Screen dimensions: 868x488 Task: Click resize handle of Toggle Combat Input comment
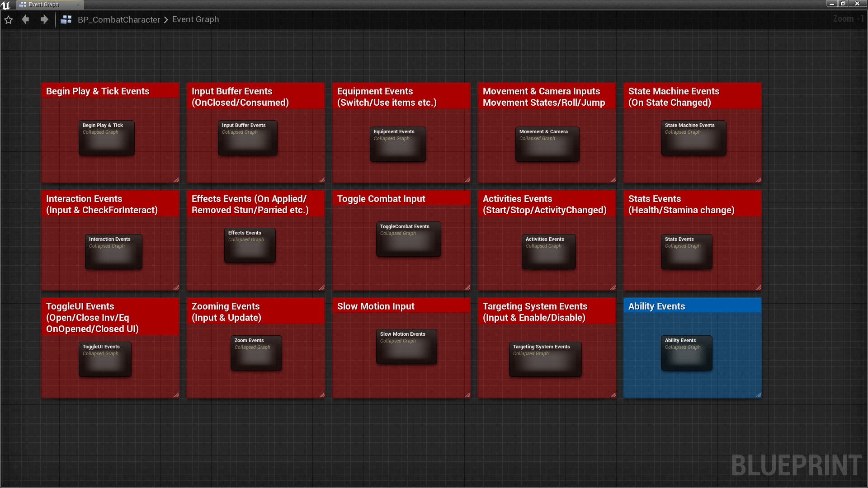pyautogui.click(x=467, y=287)
